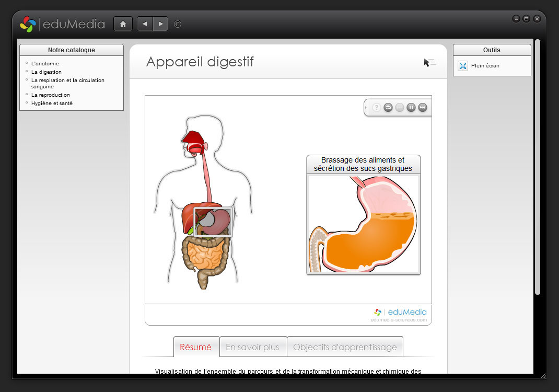559x392 pixels.
Task: Select the Objectifs d'apprentissage tab
Action: (345, 347)
